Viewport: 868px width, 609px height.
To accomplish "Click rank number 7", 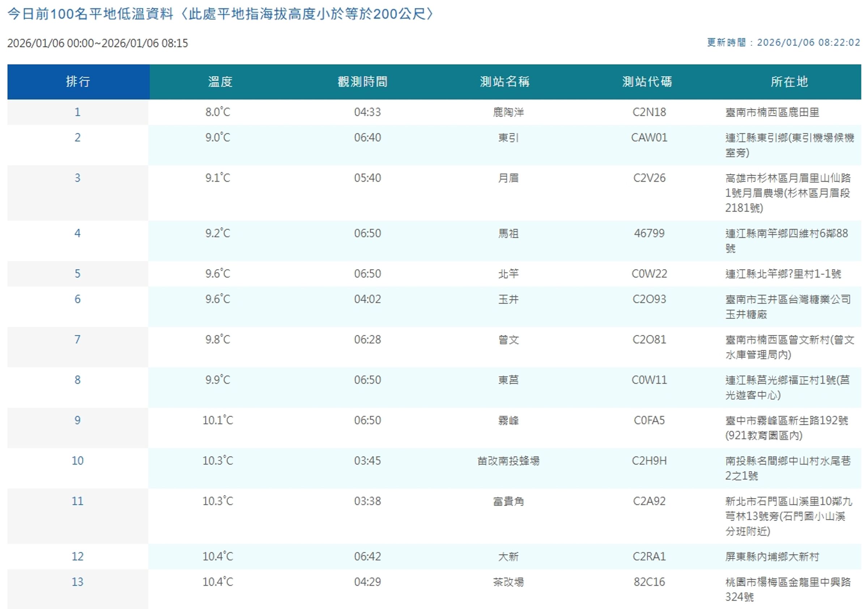I will point(77,340).
